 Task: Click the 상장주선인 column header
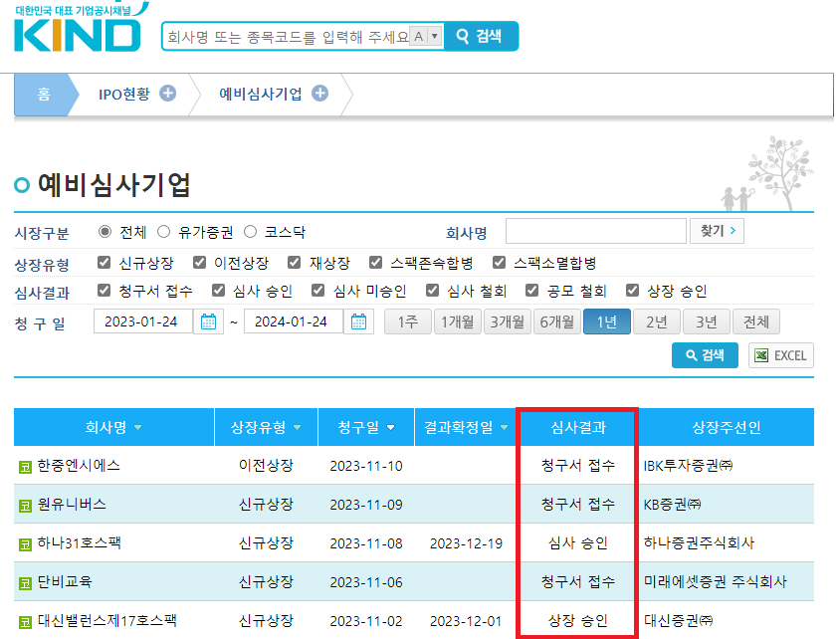click(x=727, y=427)
